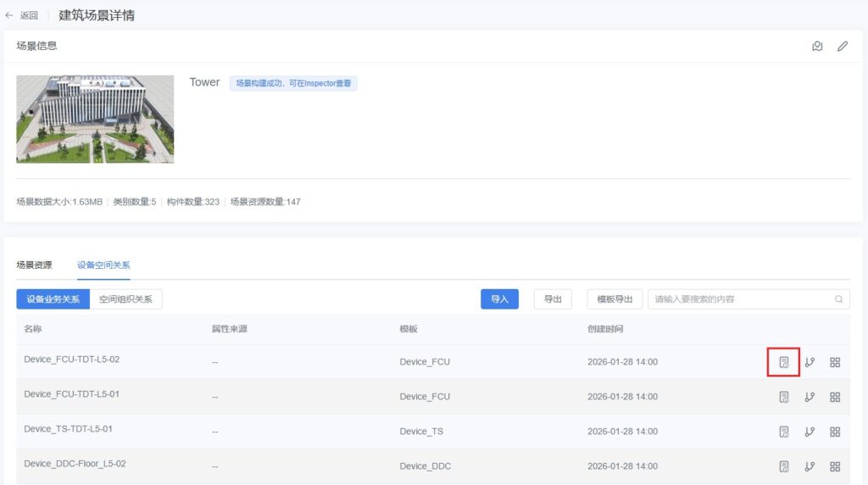This screenshot has height=485, width=868.
Task: Click branch relation icon for Device_FCU-TDT-L5-02
Action: (810, 362)
